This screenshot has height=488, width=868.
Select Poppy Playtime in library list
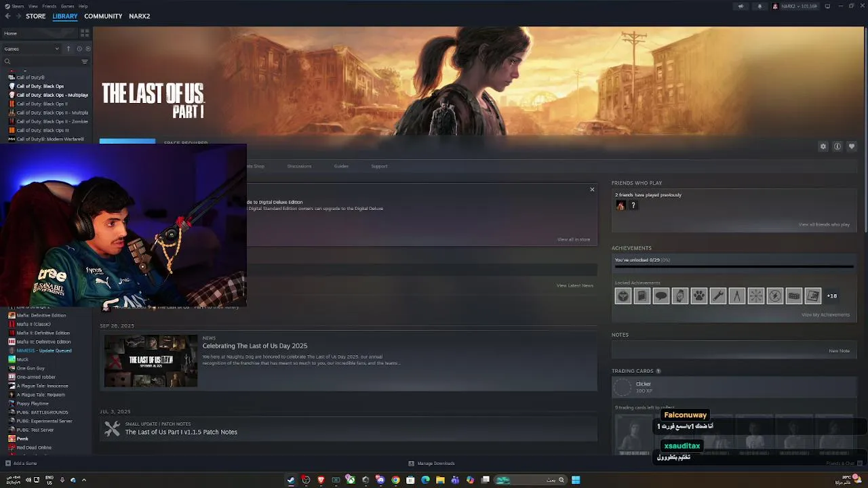pos(33,403)
